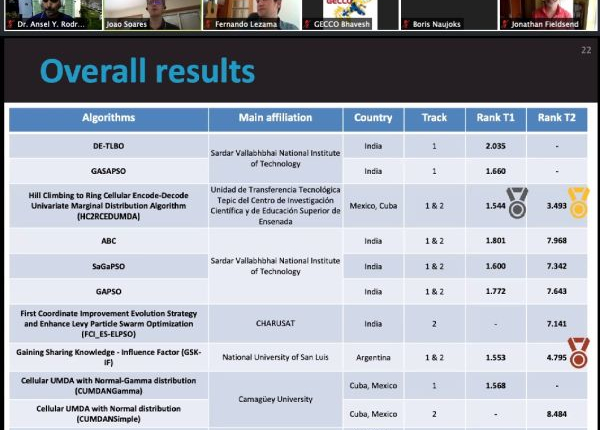Click the Main affiliation column header
The height and width of the screenshot is (430, 600).
(x=276, y=118)
